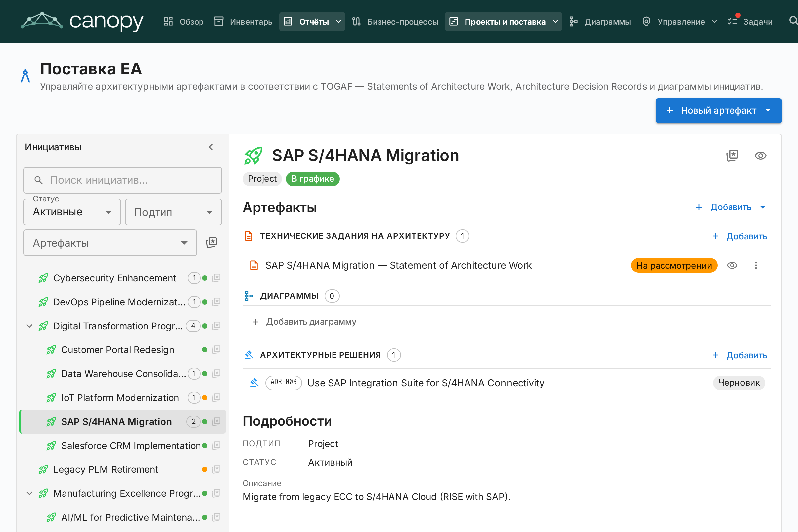The width and height of the screenshot is (798, 532).
Task: Open SAP S/4HANA Migration — Statement of Architecture Work
Action: [x=398, y=265]
